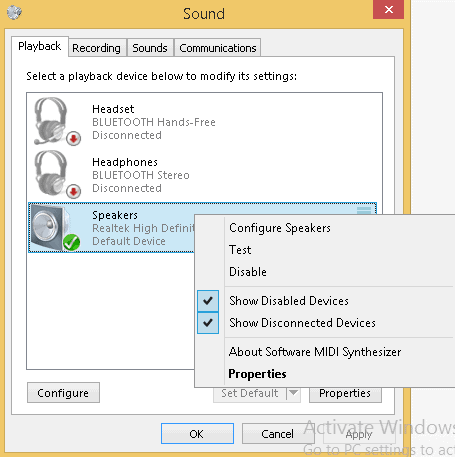The height and width of the screenshot is (457, 455).
Task: Click the red disconnected arrow on Headset
Action: tap(73, 138)
